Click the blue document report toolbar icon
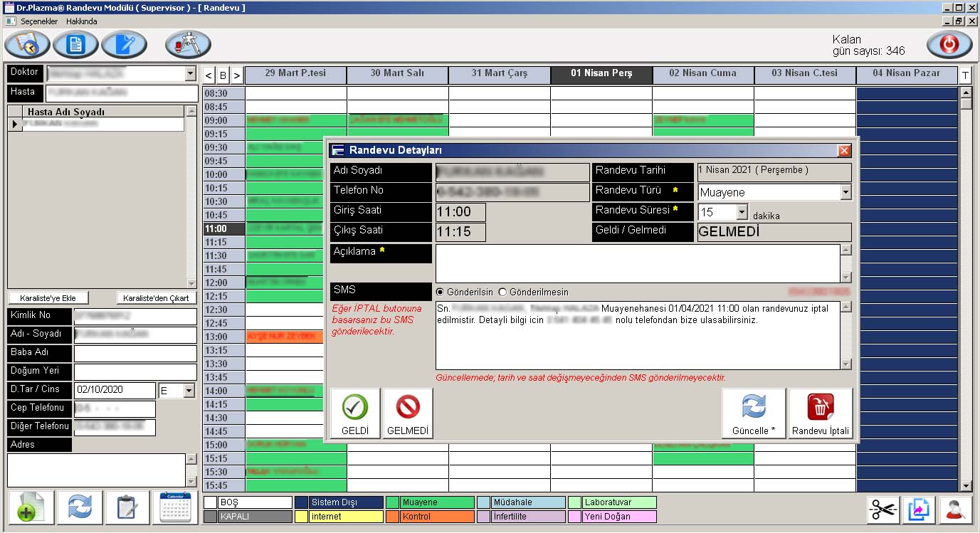Screen dimensions: 980x533 pos(75,45)
